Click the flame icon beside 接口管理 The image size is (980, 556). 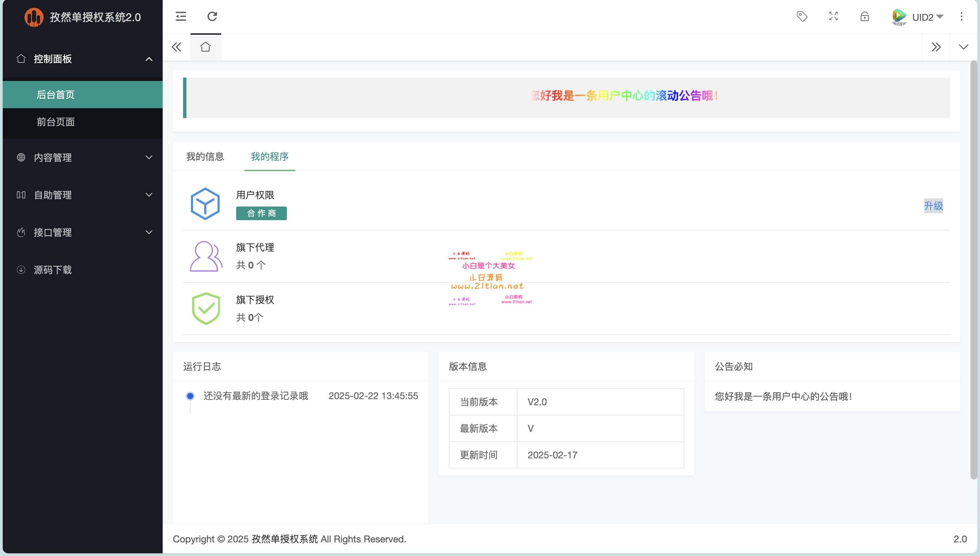point(21,232)
